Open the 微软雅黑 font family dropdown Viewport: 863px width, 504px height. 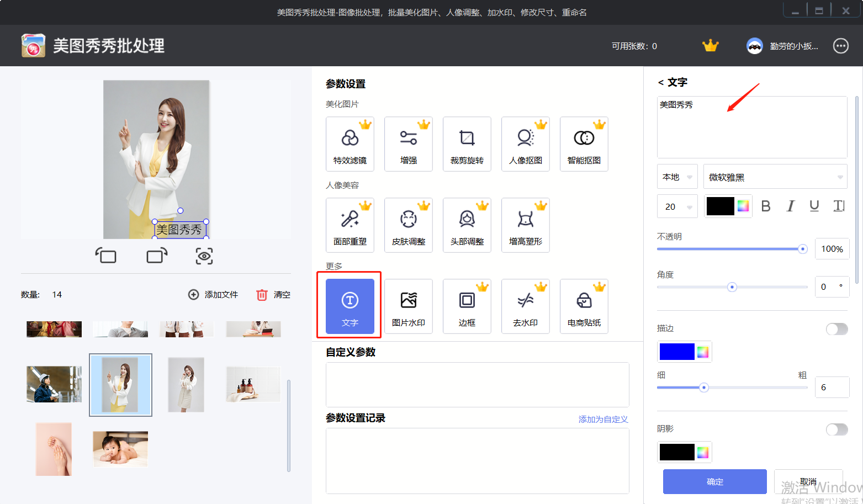tap(775, 177)
